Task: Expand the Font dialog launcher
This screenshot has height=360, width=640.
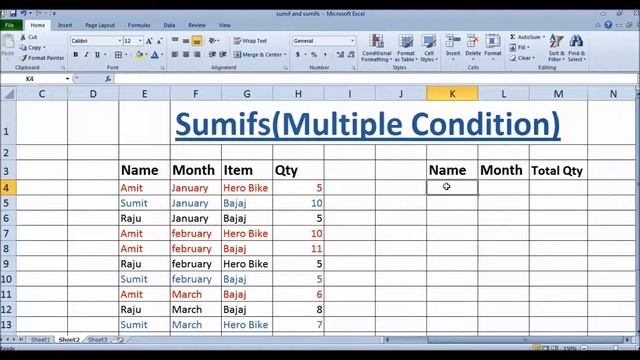Action: (162, 68)
